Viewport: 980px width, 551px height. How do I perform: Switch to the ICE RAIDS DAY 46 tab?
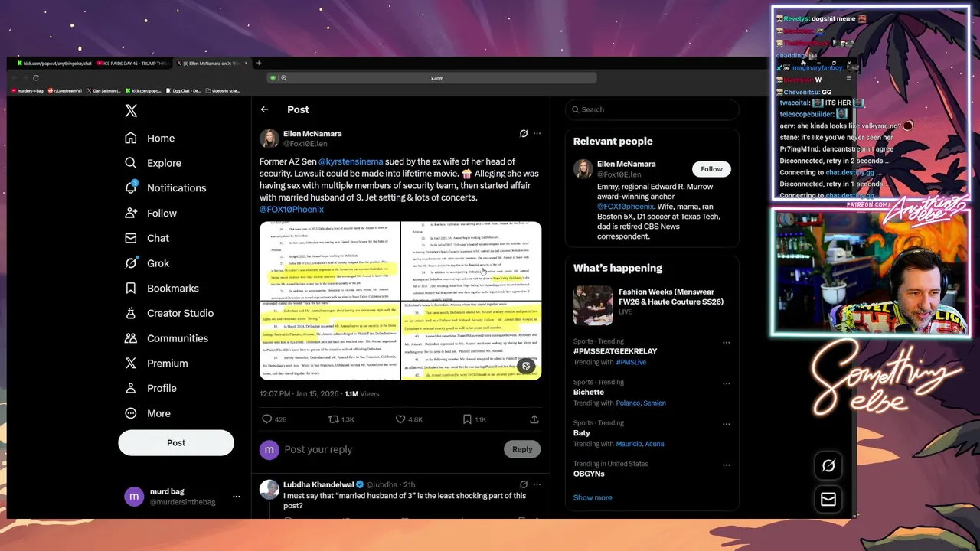(x=132, y=64)
